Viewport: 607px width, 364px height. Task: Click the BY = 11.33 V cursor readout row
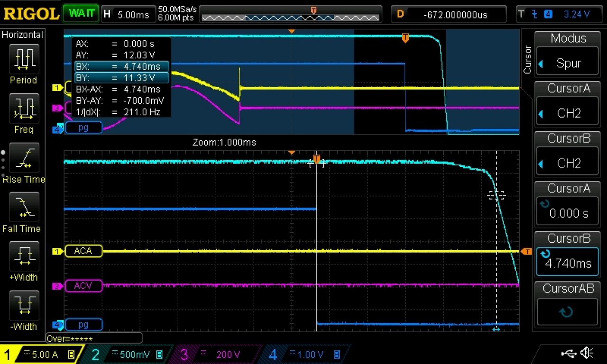[121, 78]
